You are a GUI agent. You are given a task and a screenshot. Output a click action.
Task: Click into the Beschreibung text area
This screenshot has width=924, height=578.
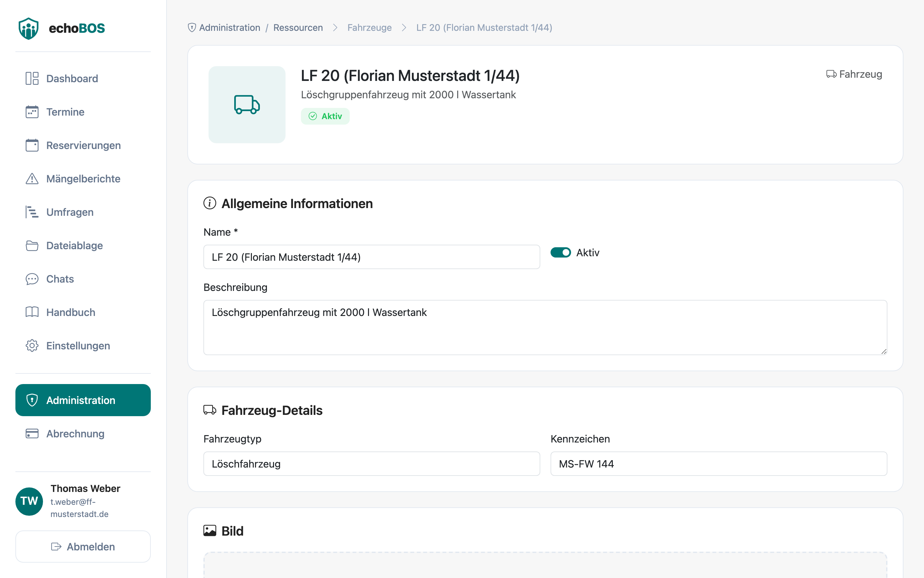[x=545, y=328]
